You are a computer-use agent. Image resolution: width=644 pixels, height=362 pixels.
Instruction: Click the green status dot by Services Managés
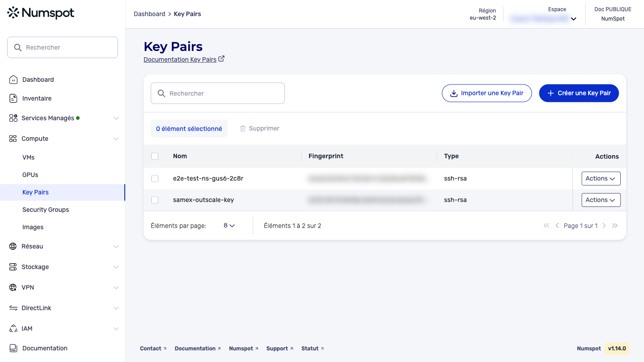(78, 118)
